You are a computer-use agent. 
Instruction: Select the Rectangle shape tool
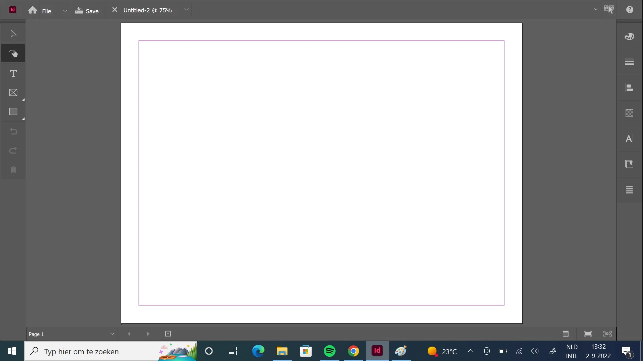13,112
